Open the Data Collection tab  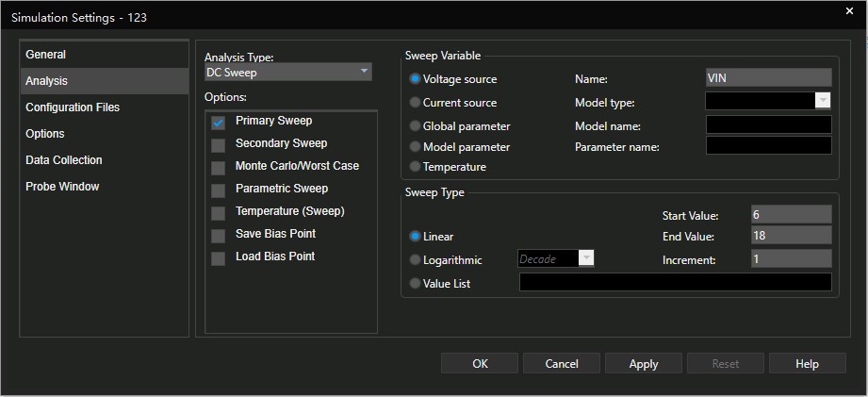point(104,160)
